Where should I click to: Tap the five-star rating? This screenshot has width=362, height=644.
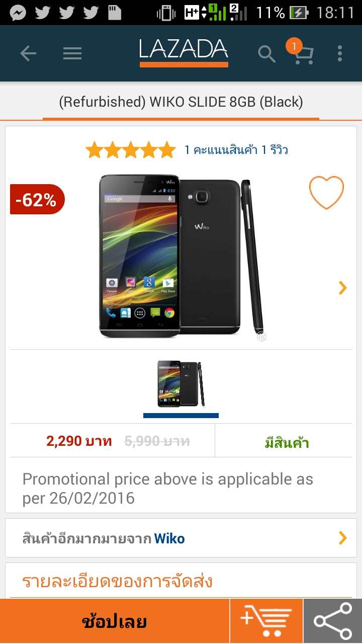coord(130,150)
